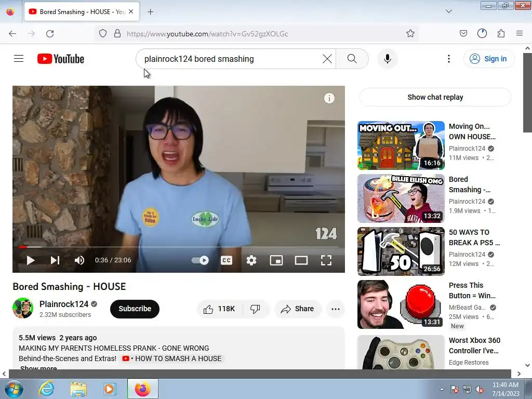Go back in Firefox
Viewport: 532px width, 399px height.
coord(12,34)
